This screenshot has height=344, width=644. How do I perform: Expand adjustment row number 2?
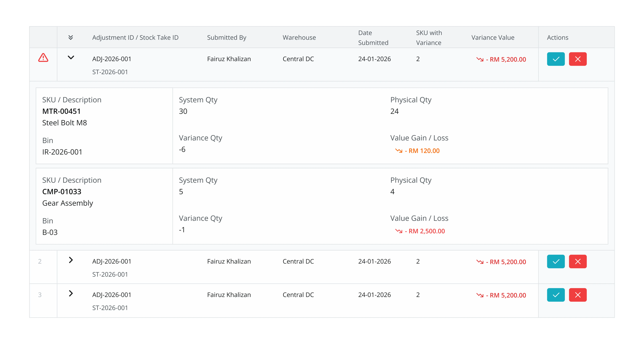point(71,260)
